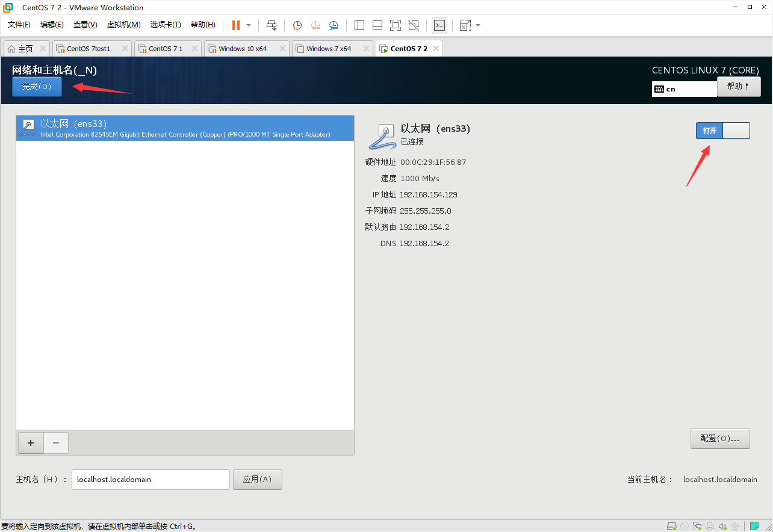Toggle the library sidebar view
This screenshot has width=773, height=532.
[359, 25]
